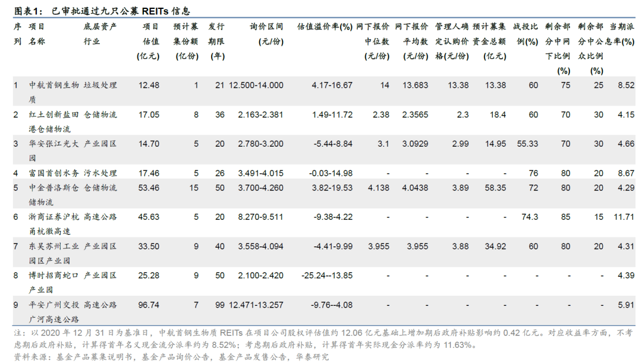Screen dimensions: 642x364
Task: Click project name '中金普洛斯仓储物流'
Action: click(53, 195)
